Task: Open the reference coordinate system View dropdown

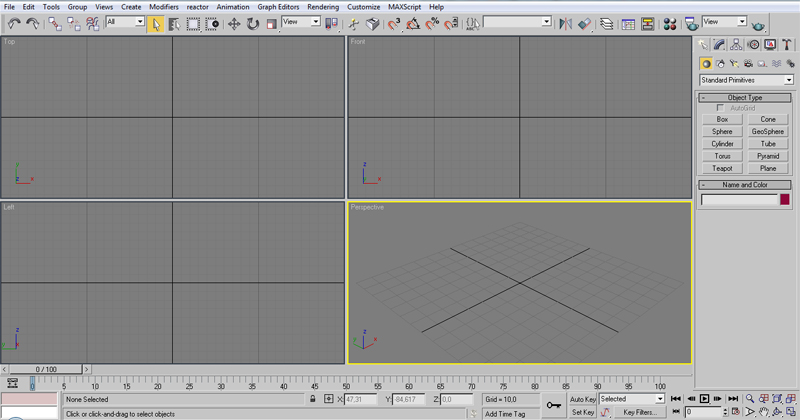Action: 301,22
